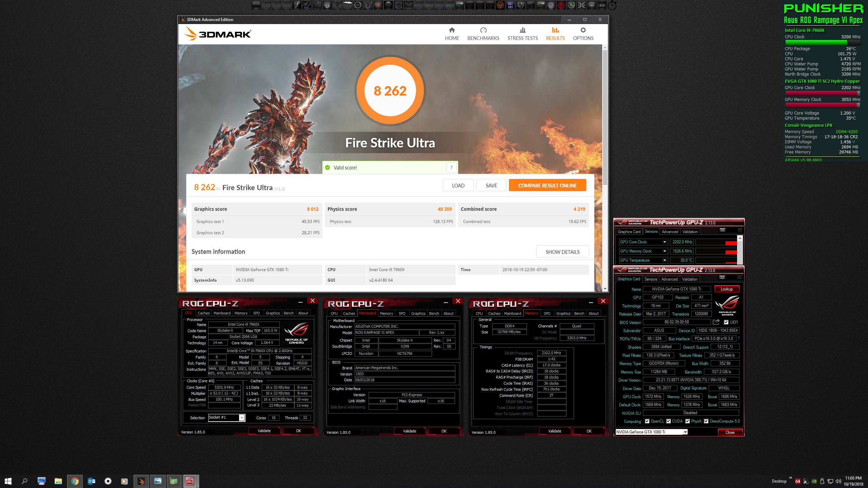Open Validation tab in GPU-Z Graphics Card window
Screen dimensions: 868x488
pos(690,279)
